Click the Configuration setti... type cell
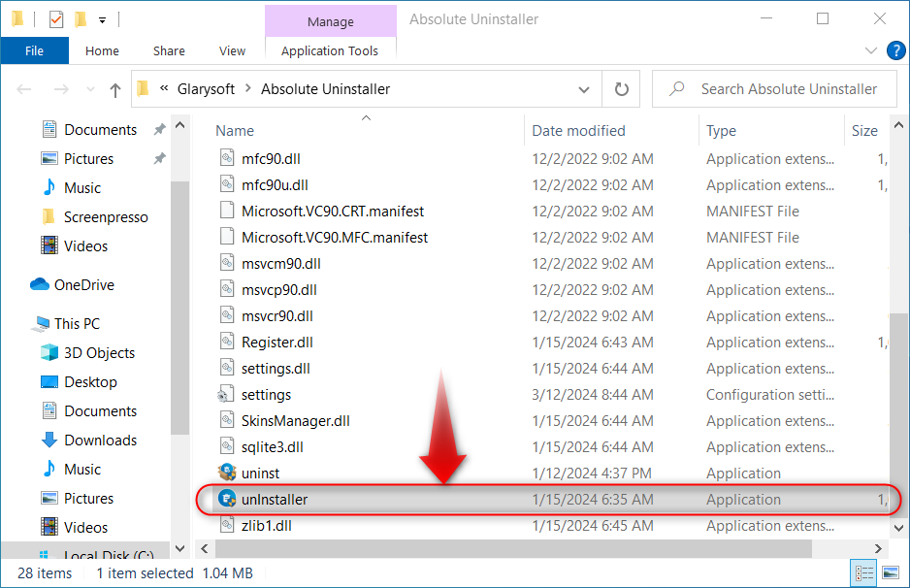The height and width of the screenshot is (588, 910). (769, 395)
